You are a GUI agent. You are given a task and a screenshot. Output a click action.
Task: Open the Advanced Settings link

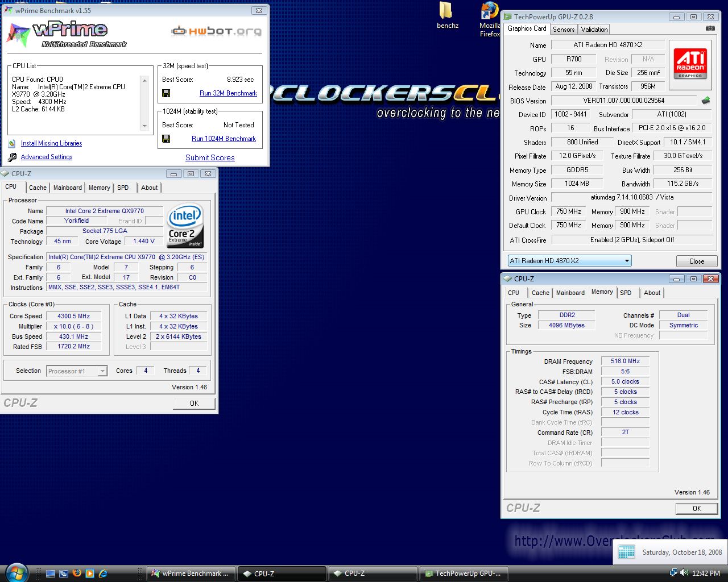pos(47,157)
